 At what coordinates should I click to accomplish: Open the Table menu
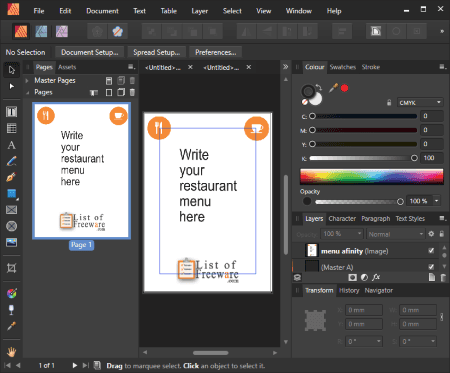(x=169, y=11)
